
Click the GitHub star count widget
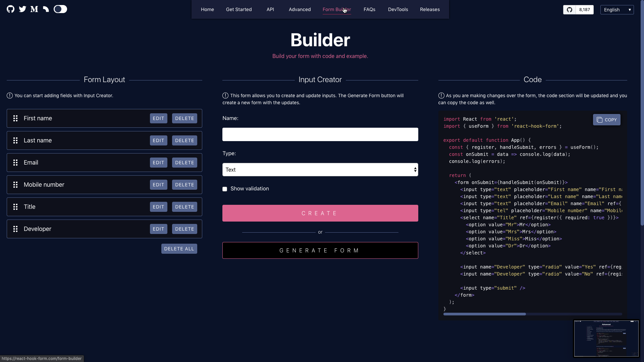coord(578,10)
